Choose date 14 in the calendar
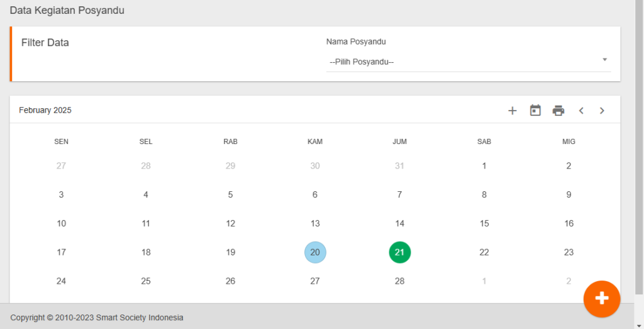 pos(399,223)
